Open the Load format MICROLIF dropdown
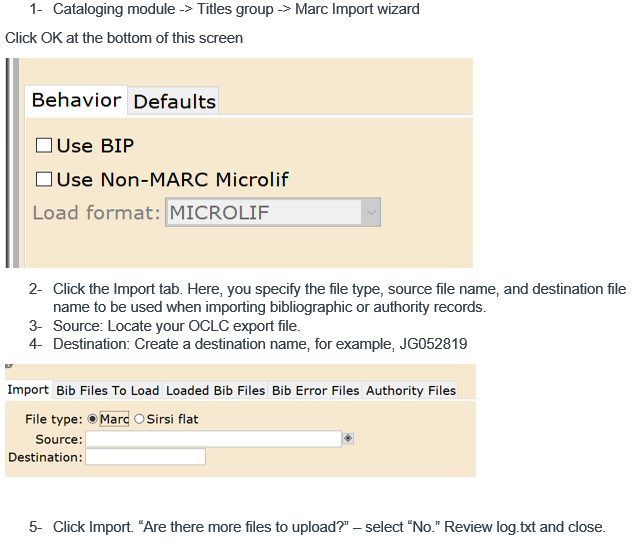 point(273,212)
